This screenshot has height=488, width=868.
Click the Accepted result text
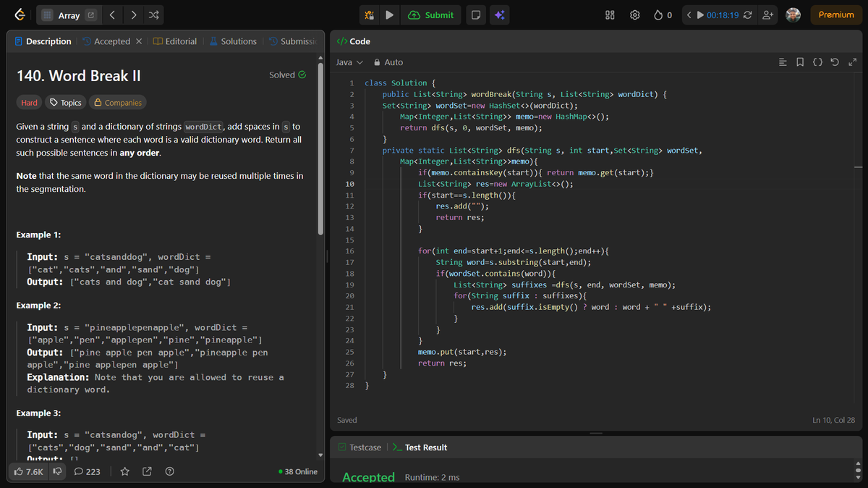tap(368, 477)
